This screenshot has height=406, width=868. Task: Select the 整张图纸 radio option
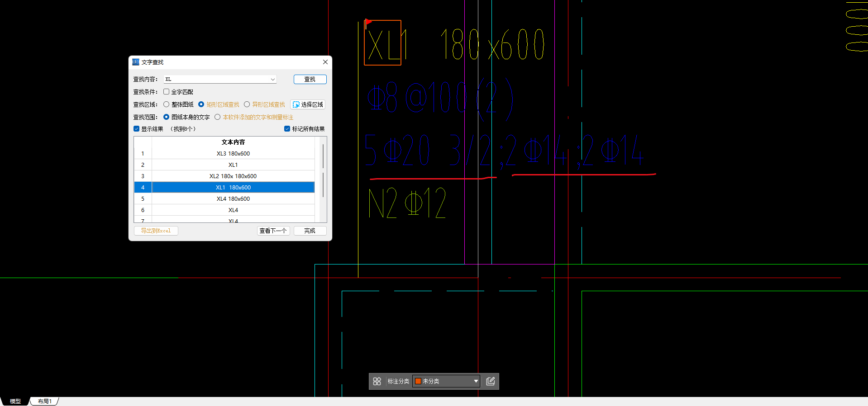click(x=167, y=104)
